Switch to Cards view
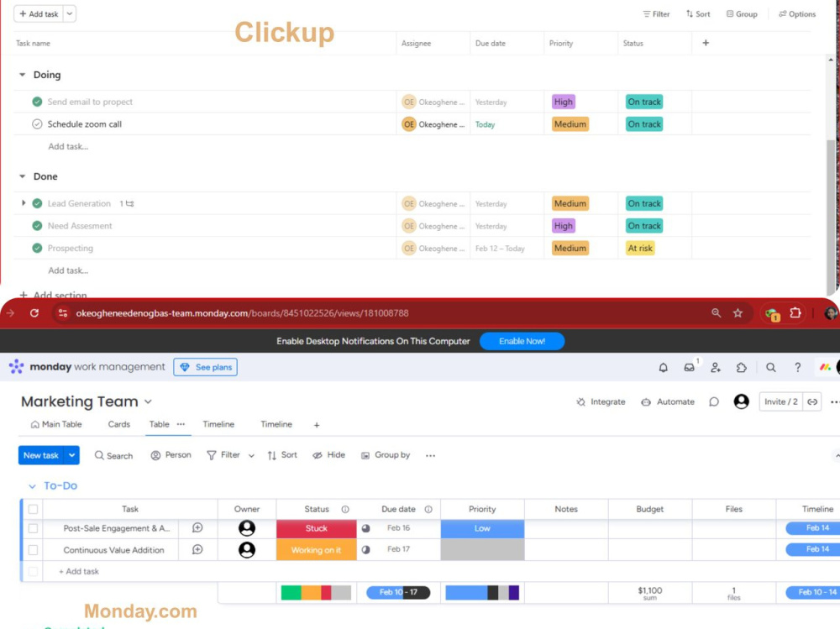The image size is (840, 629). (x=119, y=424)
